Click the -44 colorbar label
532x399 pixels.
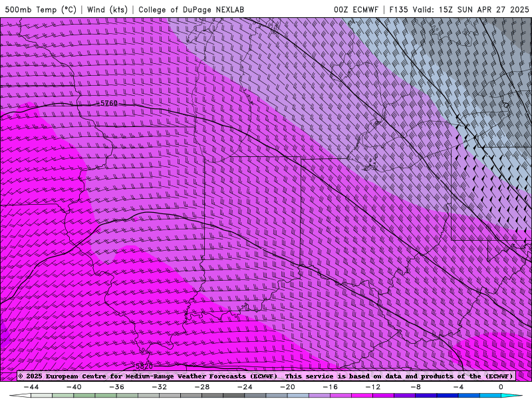point(31,387)
